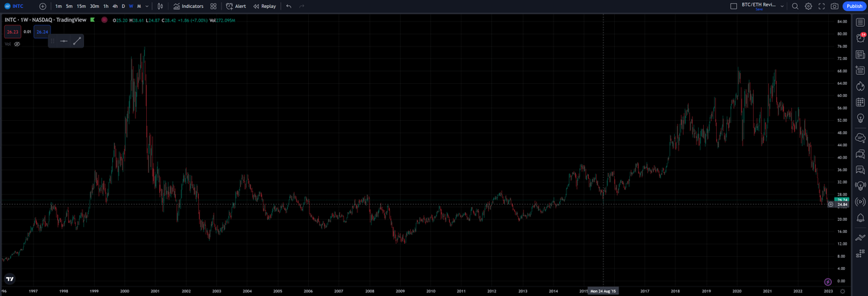Image resolution: width=868 pixels, height=296 pixels.
Task: Click the purple lightning event marker
Action: (827, 281)
